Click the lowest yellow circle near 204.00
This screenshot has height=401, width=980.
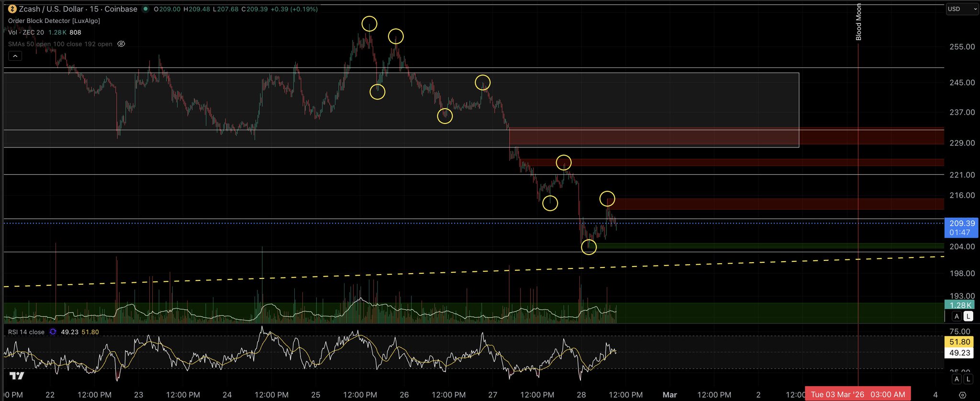(589, 247)
